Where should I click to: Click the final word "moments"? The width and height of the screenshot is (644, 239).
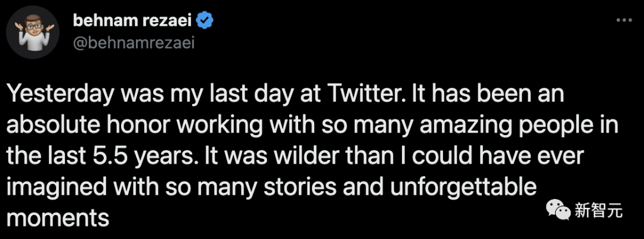57,218
